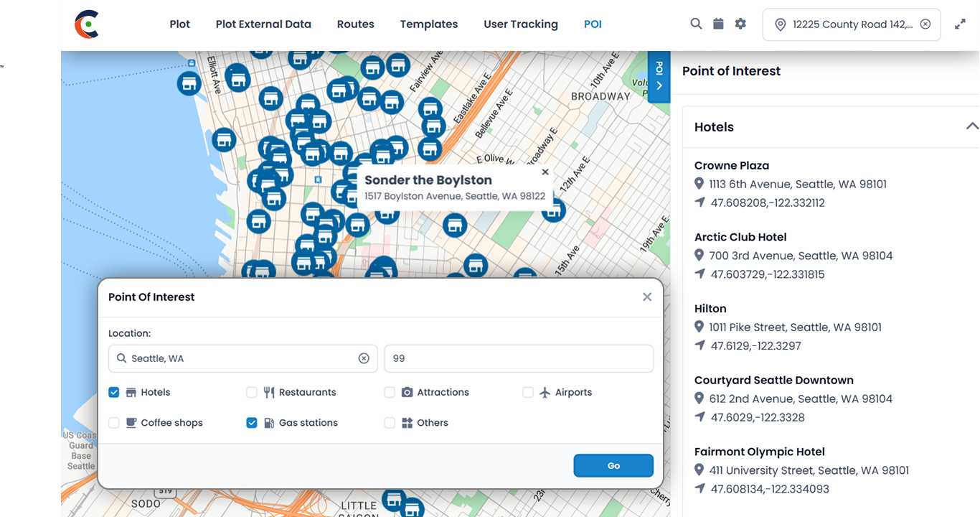The width and height of the screenshot is (980, 517).
Task: Click Crowne Plaza hotel name
Action: pos(732,166)
